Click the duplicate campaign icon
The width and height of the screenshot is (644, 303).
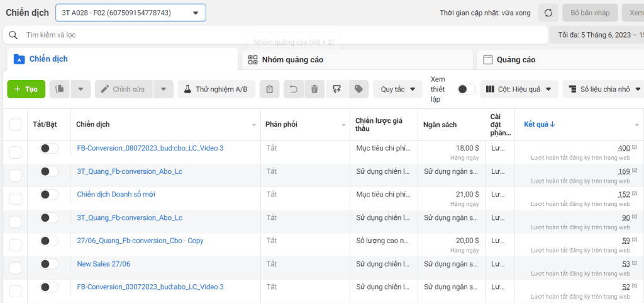pyautogui.click(x=60, y=89)
